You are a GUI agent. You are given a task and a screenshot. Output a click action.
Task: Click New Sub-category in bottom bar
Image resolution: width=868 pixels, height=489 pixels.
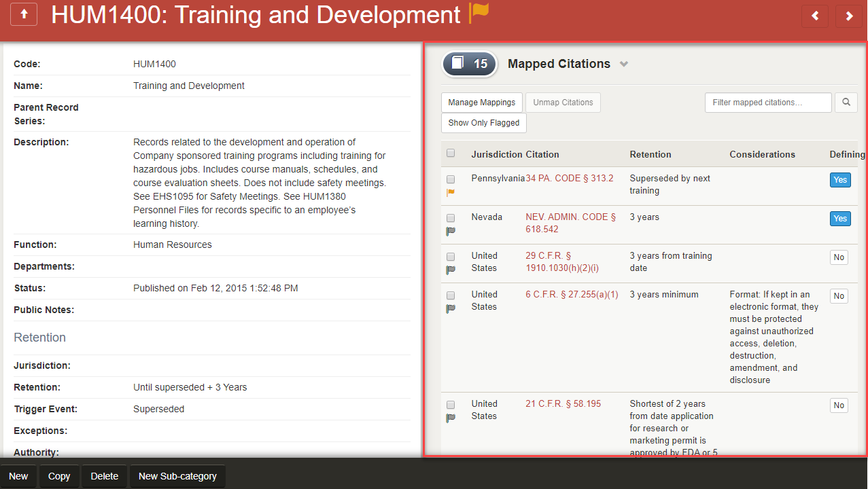177,476
